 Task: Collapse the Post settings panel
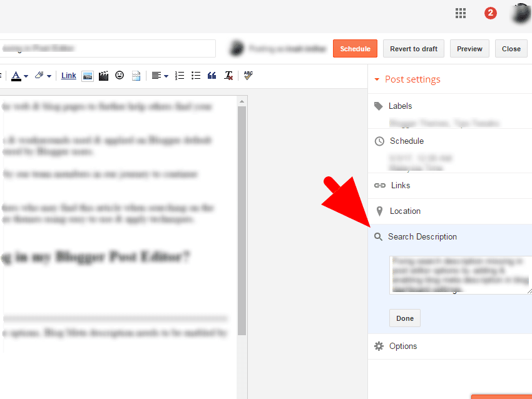click(406, 79)
